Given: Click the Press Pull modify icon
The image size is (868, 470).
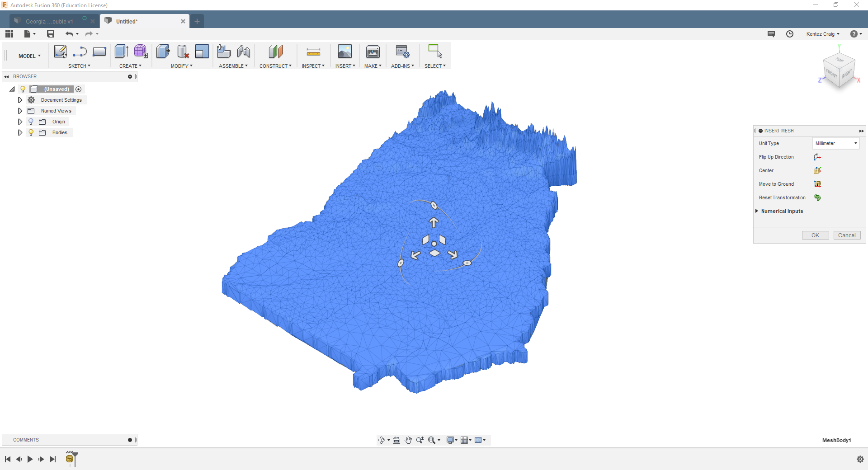Looking at the screenshot, I should (163, 52).
